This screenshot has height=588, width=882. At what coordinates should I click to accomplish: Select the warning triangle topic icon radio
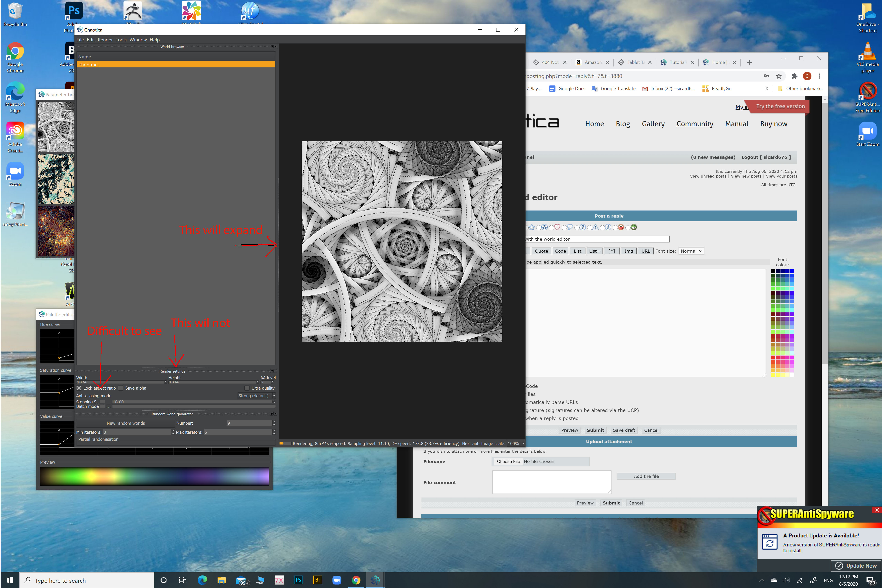(590, 228)
